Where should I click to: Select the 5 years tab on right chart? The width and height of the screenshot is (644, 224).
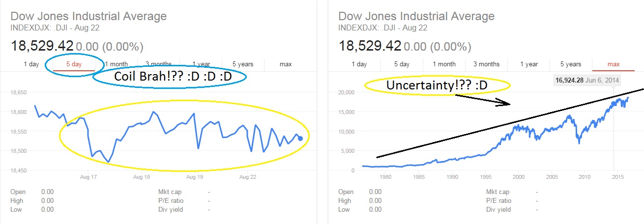tap(571, 64)
